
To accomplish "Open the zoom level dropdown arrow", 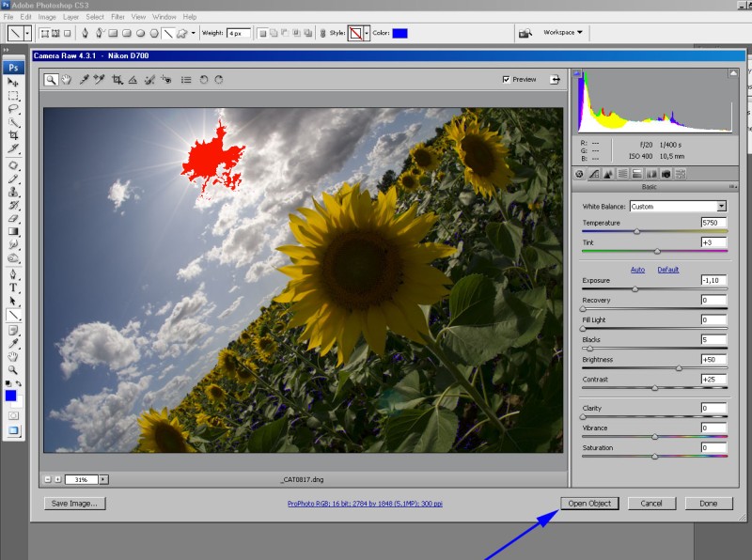I will tap(103, 479).
